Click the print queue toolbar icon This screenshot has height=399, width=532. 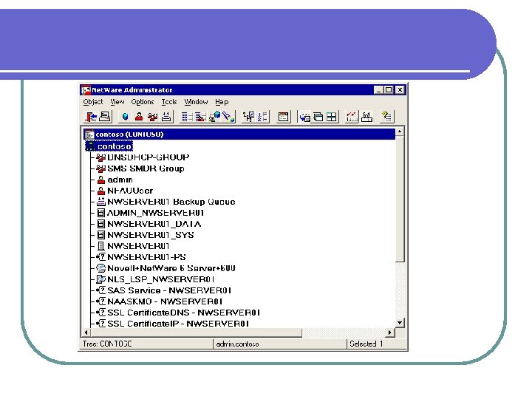pyautogui.click(x=166, y=117)
